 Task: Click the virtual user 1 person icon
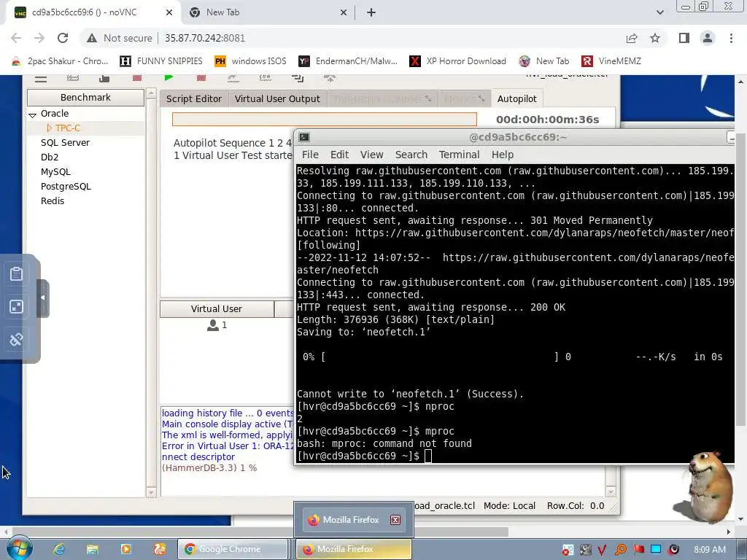click(x=213, y=325)
